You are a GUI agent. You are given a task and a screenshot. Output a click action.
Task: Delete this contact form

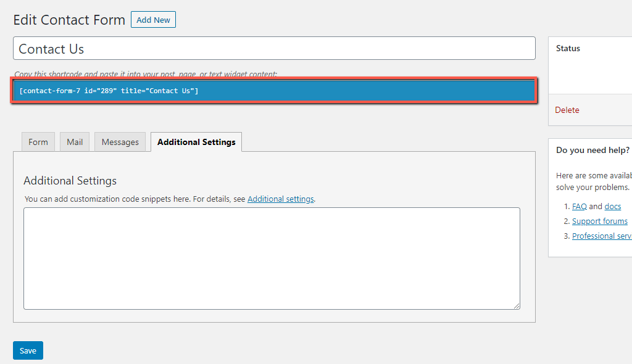(567, 110)
